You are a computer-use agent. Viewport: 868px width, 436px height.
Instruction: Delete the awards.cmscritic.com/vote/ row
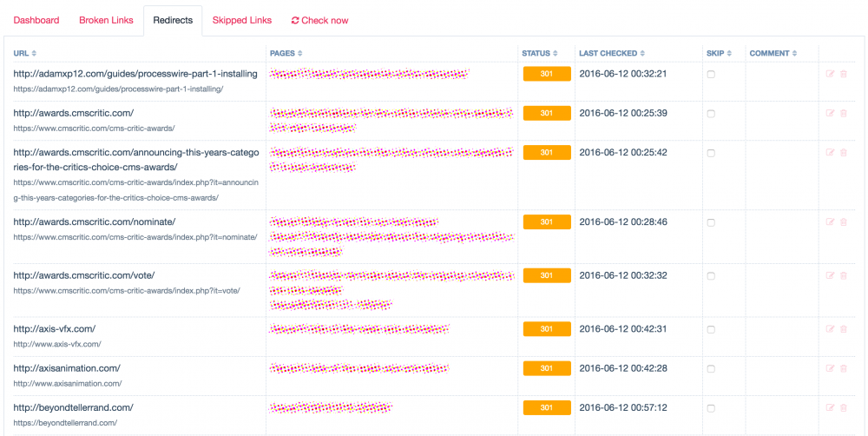844,275
